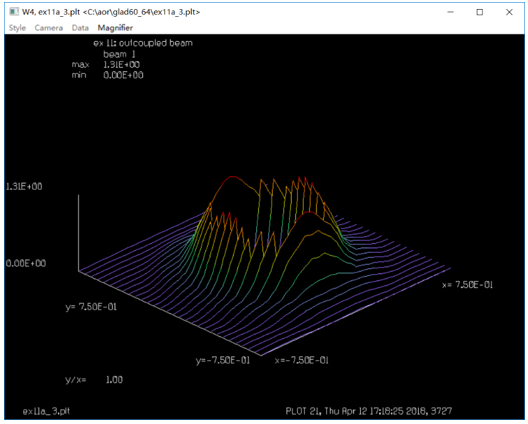Maximize the ex11a_3.plt plot window
528x424 pixels.
point(480,12)
